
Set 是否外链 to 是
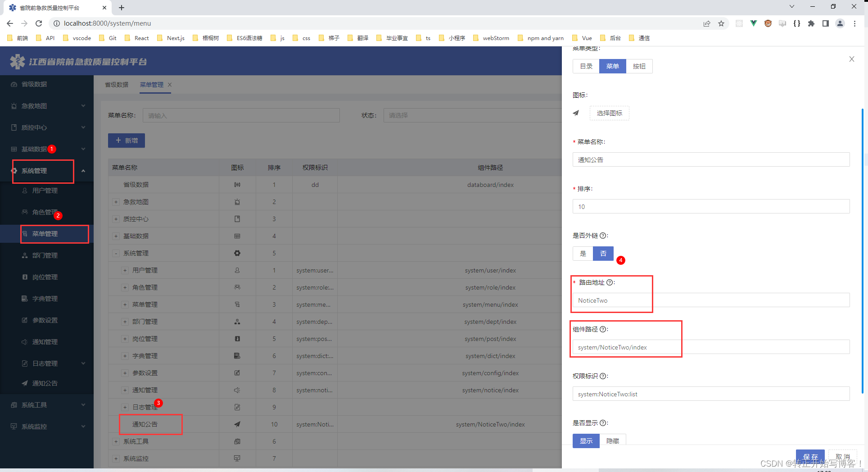583,254
